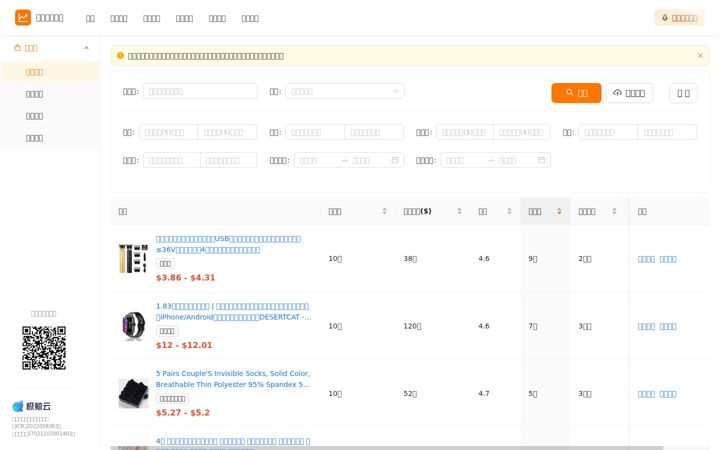Open the second item in top navigation
Screen dimensions: 720x450
tap(118, 18)
